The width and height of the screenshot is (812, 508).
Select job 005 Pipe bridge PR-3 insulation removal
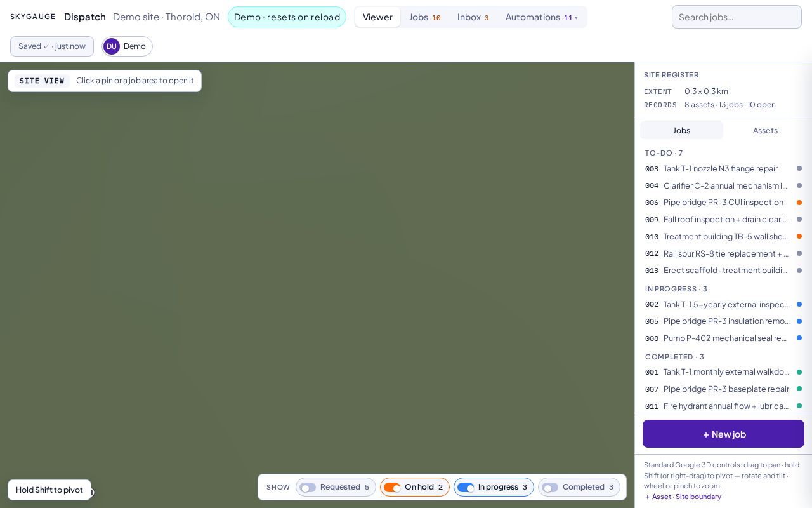tap(723, 321)
